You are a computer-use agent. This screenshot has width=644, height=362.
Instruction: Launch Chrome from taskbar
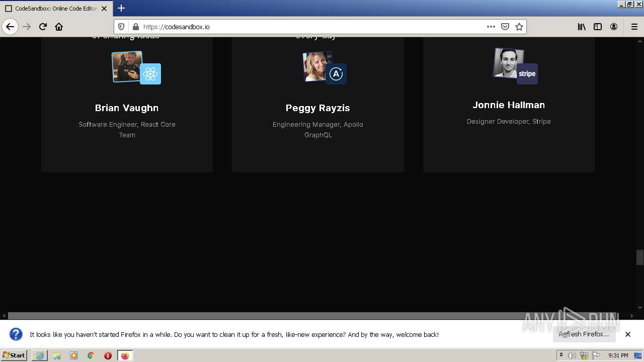tap(91, 355)
